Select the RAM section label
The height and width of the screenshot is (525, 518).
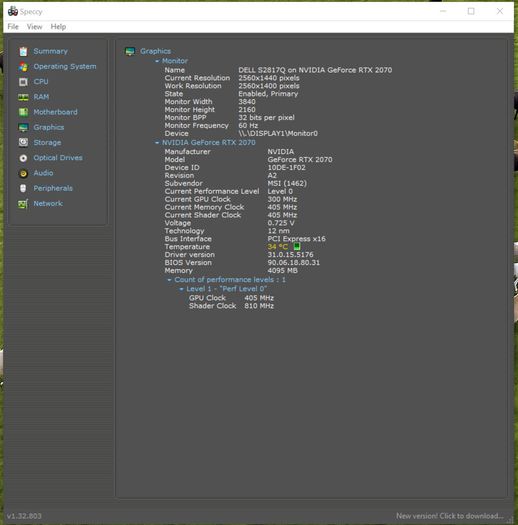tap(41, 97)
